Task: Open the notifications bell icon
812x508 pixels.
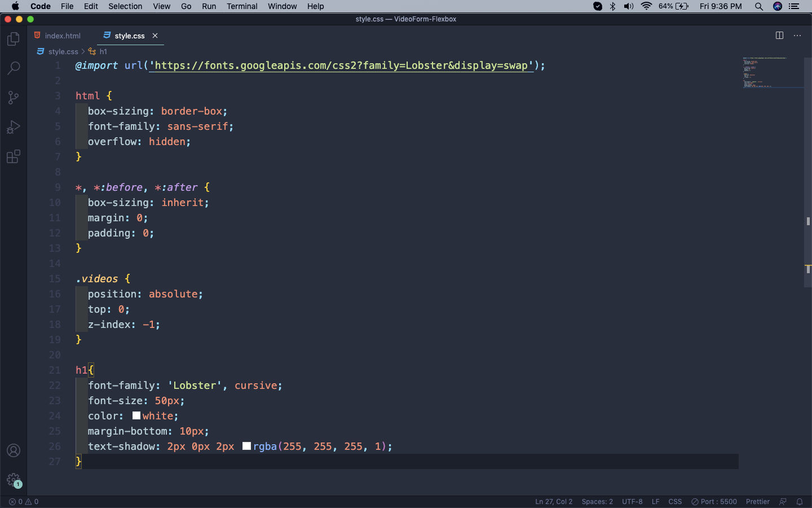Action: (800, 502)
